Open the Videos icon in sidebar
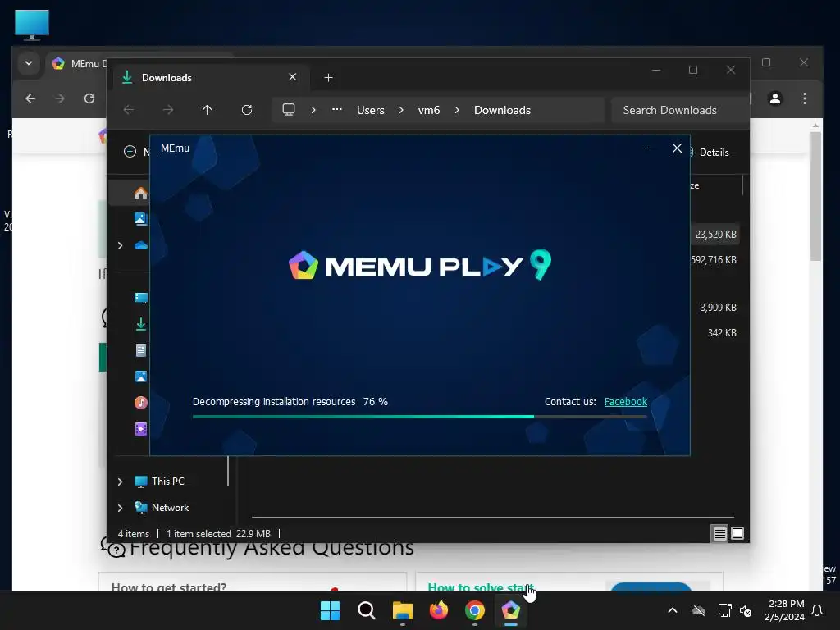Screen dimensions: 840x630 (141, 429)
